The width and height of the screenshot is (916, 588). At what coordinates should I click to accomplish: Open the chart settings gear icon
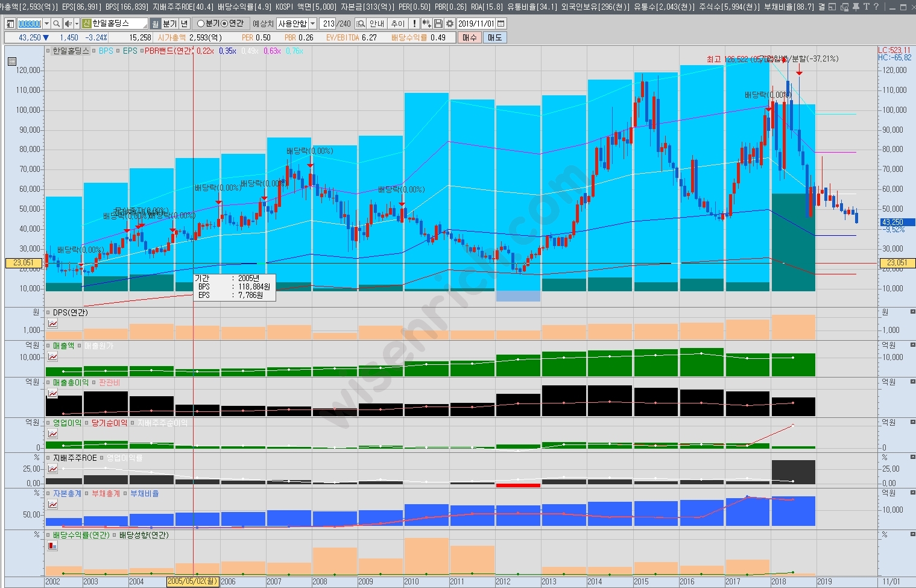click(449, 24)
